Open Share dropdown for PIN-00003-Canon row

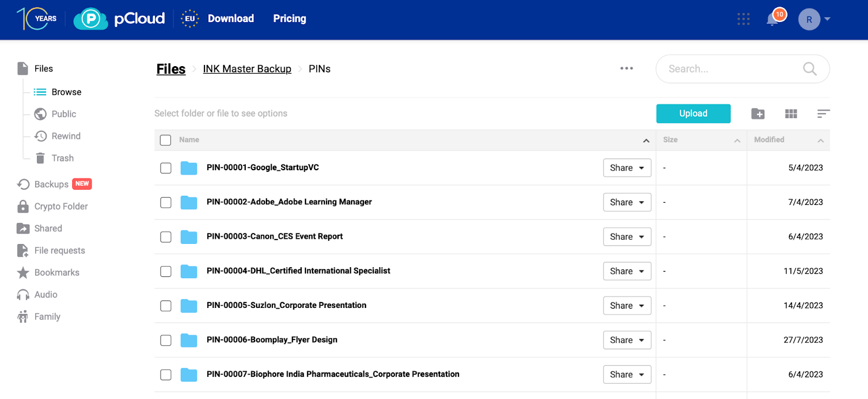click(627, 236)
